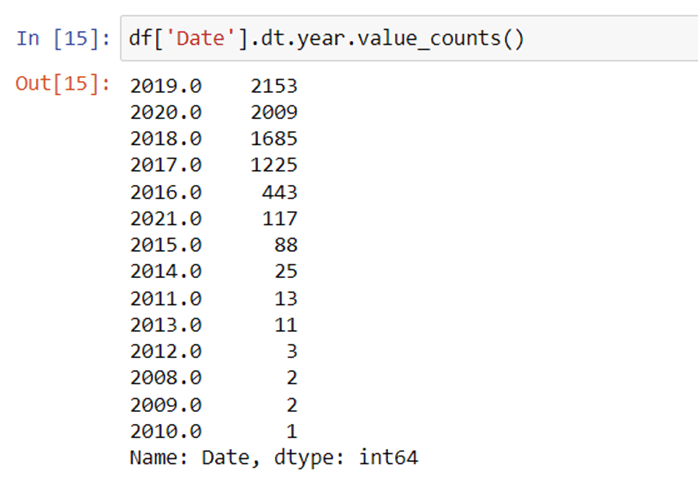Image resolution: width=698 pixels, height=483 pixels.
Task: Click the 2009.0 year index row
Action: tap(166, 405)
